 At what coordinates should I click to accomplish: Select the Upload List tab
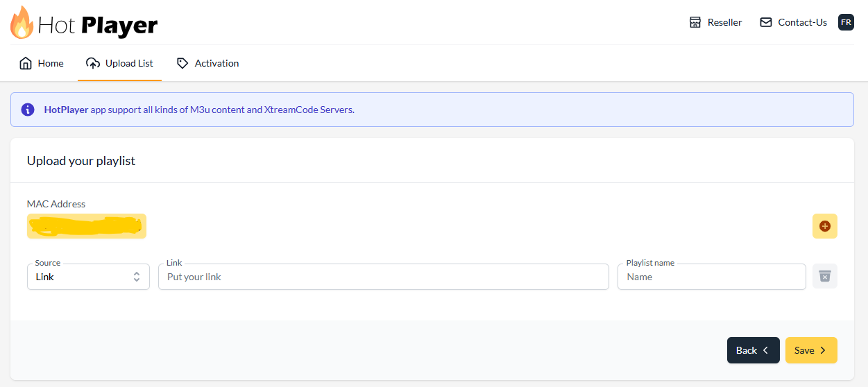point(119,63)
